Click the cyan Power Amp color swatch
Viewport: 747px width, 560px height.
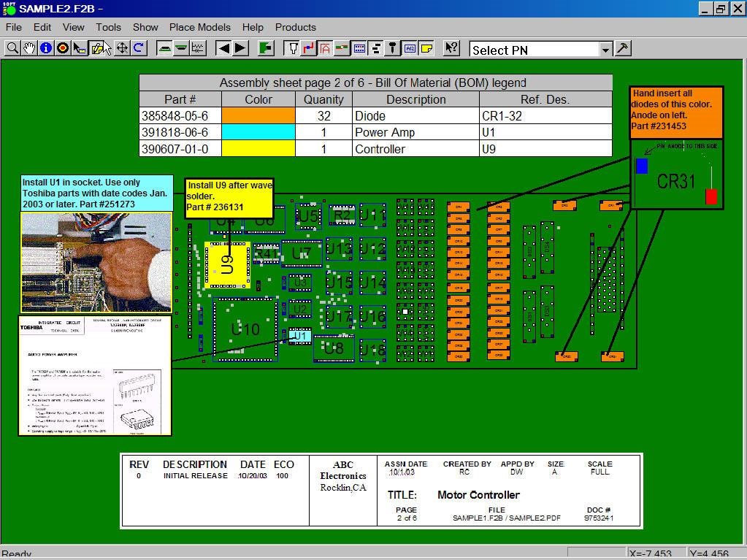click(258, 132)
